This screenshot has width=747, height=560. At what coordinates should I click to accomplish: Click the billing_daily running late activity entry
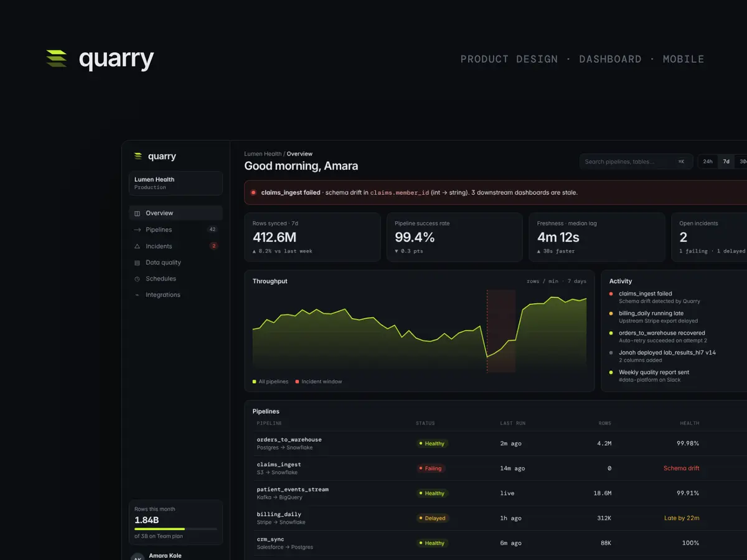pyautogui.click(x=654, y=317)
